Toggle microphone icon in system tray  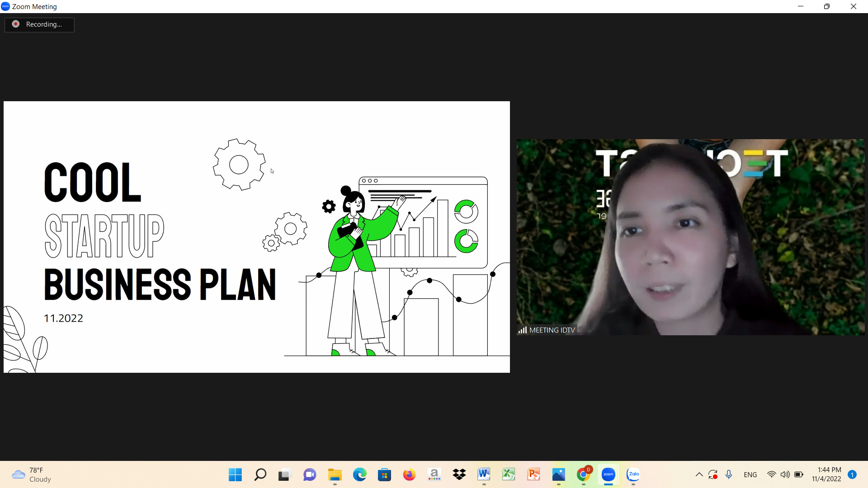729,474
